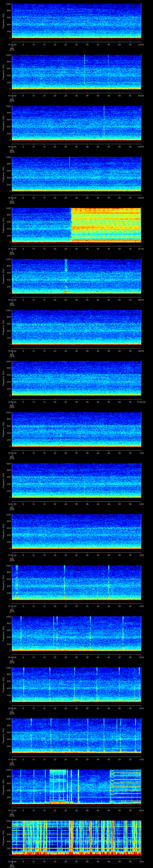Click the spectrogram panel starting at 15:06:00
Image resolution: width=153 pixels, height=868 pixels.
(x=77, y=736)
